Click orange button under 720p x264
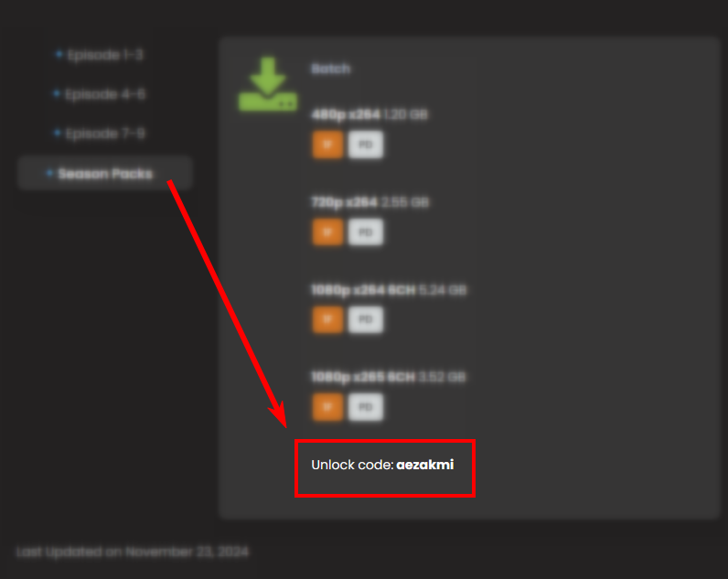The image size is (728, 579). point(327,232)
